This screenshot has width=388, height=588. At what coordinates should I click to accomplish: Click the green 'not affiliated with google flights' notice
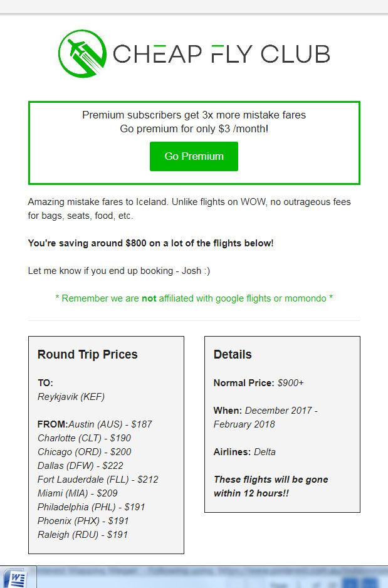pyautogui.click(x=194, y=298)
